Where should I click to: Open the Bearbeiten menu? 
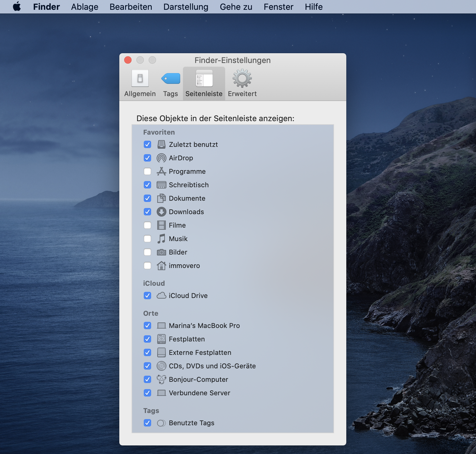click(131, 7)
